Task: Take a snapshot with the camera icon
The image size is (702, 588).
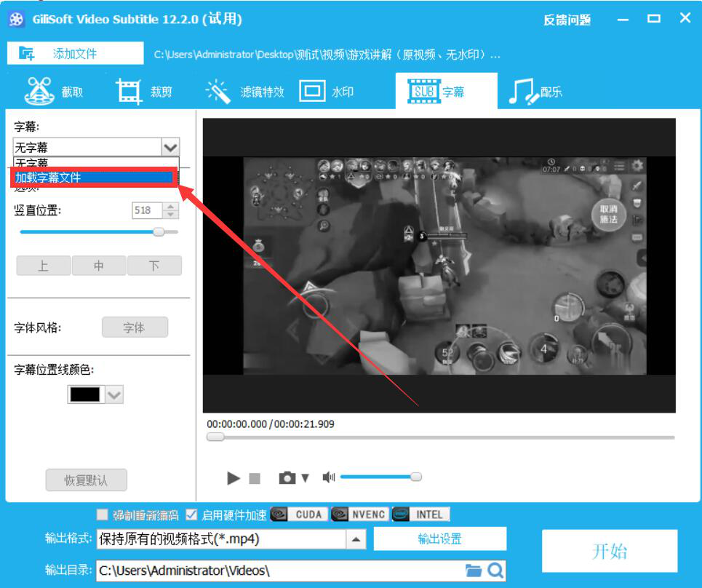Action: pyautogui.click(x=287, y=478)
